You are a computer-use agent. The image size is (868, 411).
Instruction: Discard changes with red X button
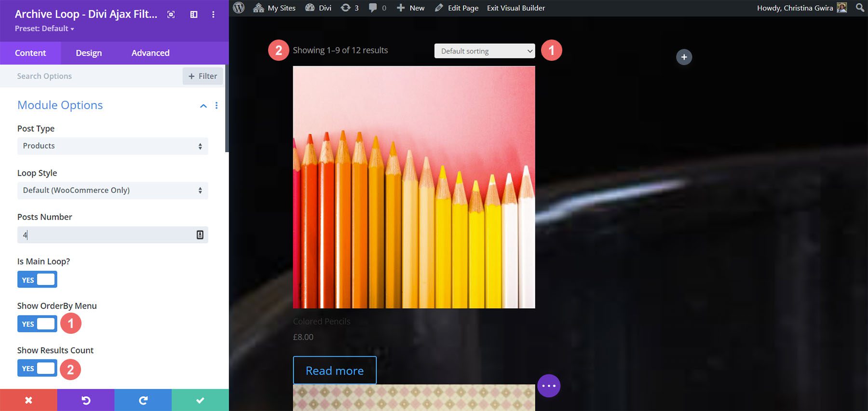point(28,400)
